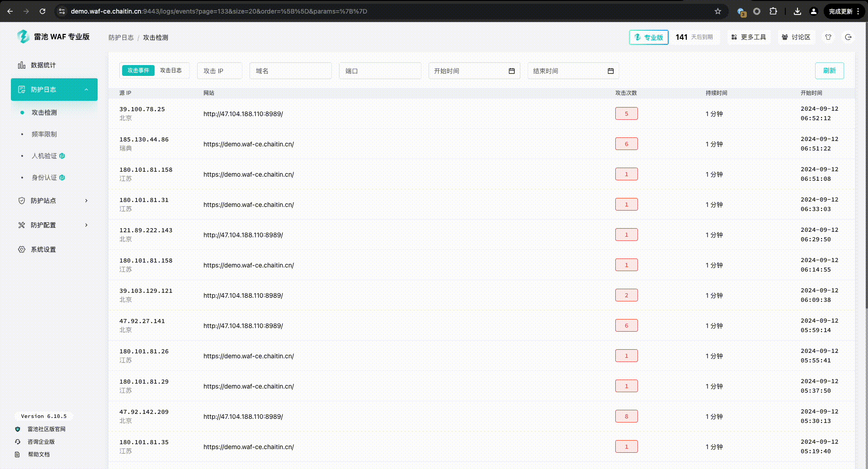
Task: Bookmark page with star icon
Action: pyautogui.click(x=717, y=11)
